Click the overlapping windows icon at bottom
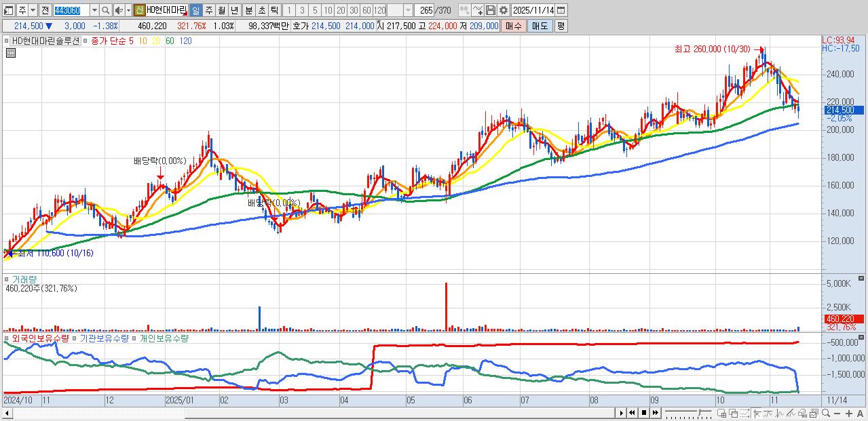 (x=734, y=413)
